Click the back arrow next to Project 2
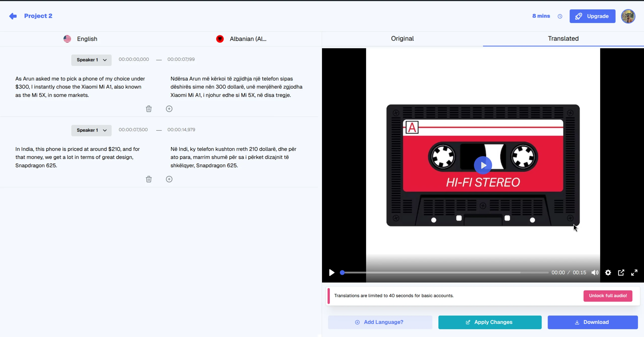Image resolution: width=644 pixels, height=337 pixels. [13, 16]
